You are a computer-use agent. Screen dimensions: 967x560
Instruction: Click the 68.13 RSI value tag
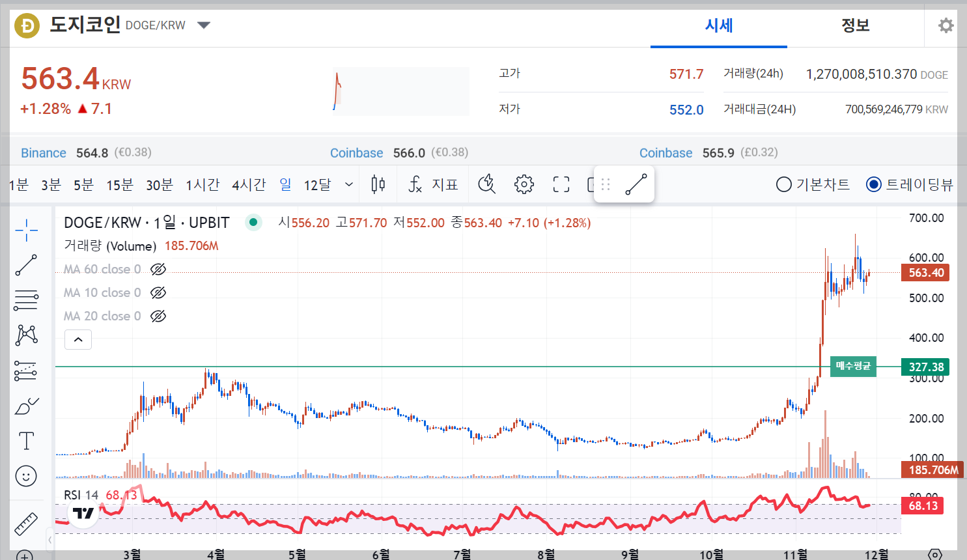923,506
